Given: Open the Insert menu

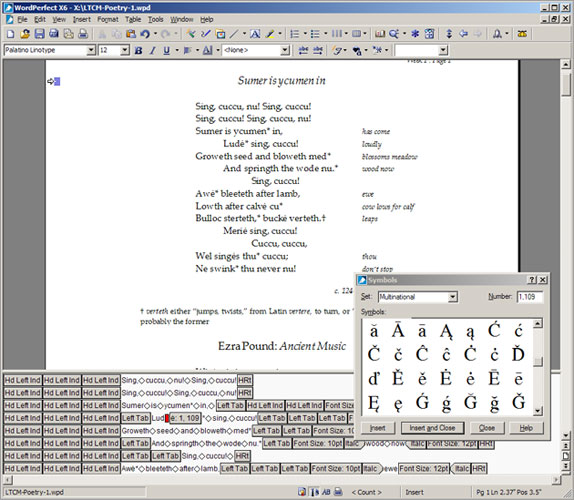Looking at the screenshot, I should (82, 19).
